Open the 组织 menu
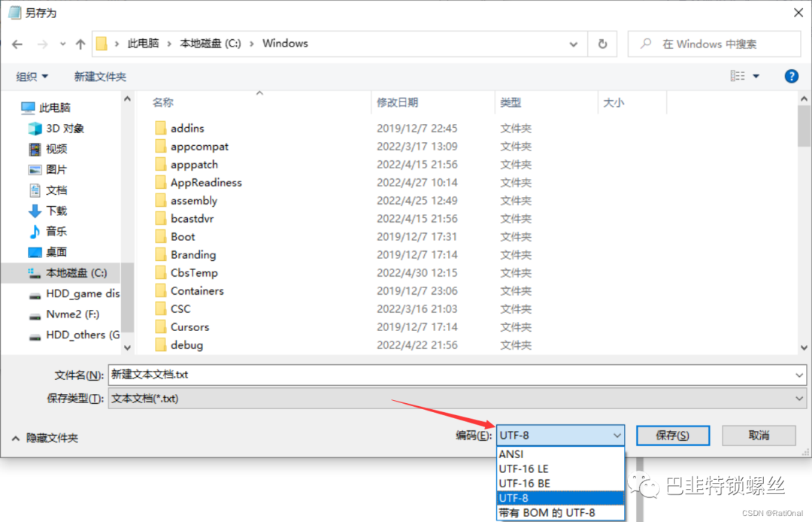 tap(32, 77)
